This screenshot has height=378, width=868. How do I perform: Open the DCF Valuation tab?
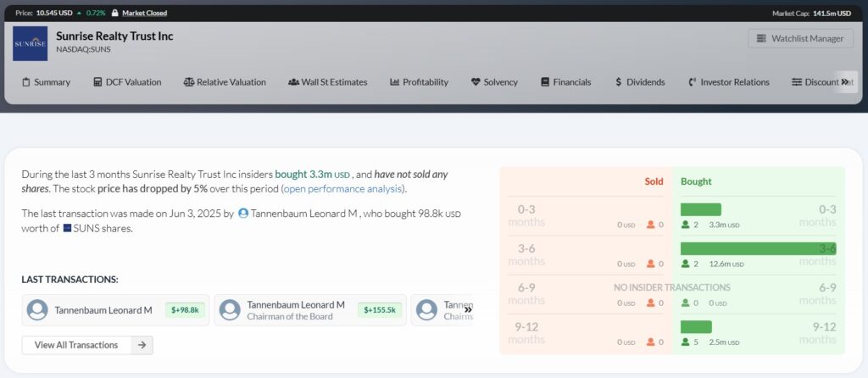click(x=127, y=82)
